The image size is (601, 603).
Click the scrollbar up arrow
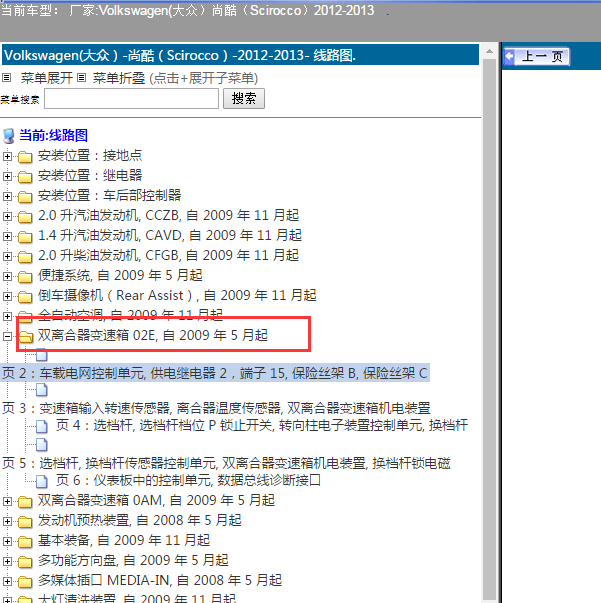[x=489, y=52]
